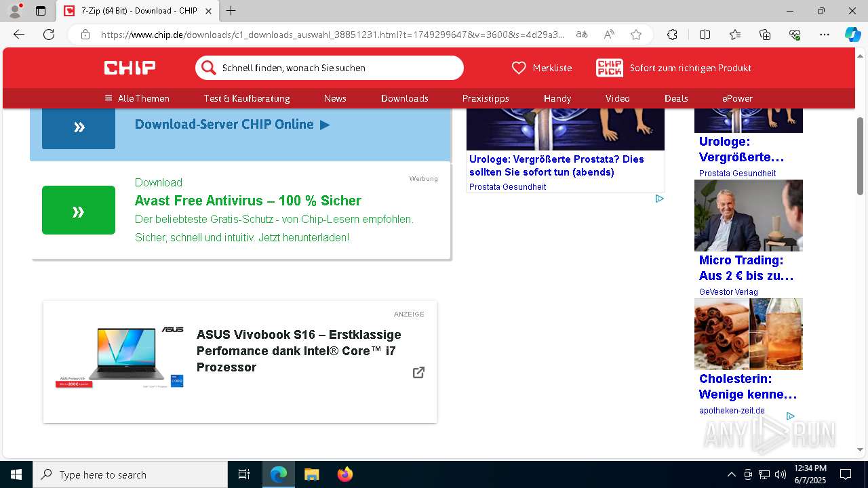Screen dimensions: 868x488
Task: Open the Copilot sidebar icon
Action: [852, 35]
